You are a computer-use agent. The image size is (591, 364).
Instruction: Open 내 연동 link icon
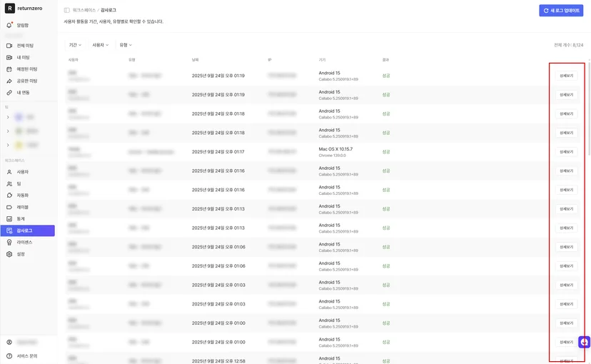pyautogui.click(x=9, y=92)
